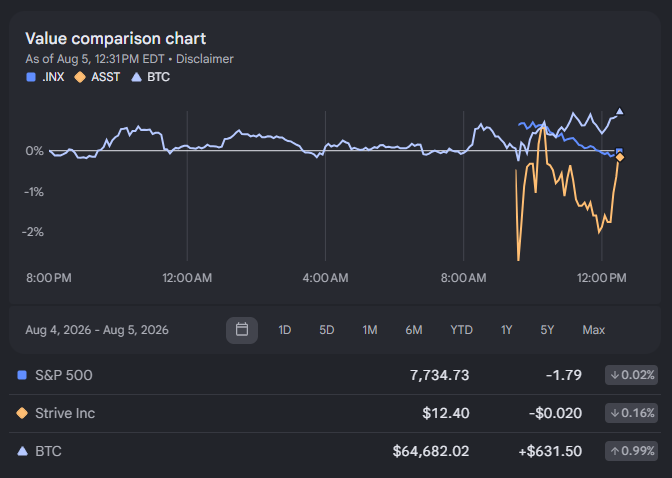
Task: Open the S&P 500 row
Action: (x=335, y=375)
